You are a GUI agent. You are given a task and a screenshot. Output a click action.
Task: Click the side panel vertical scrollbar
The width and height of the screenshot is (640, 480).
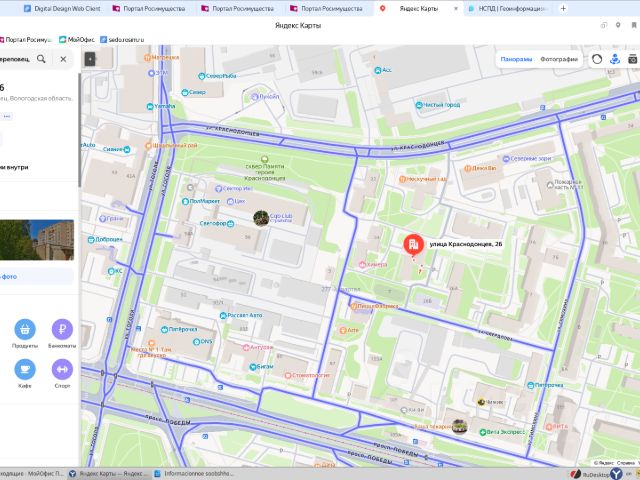tap(80, 131)
